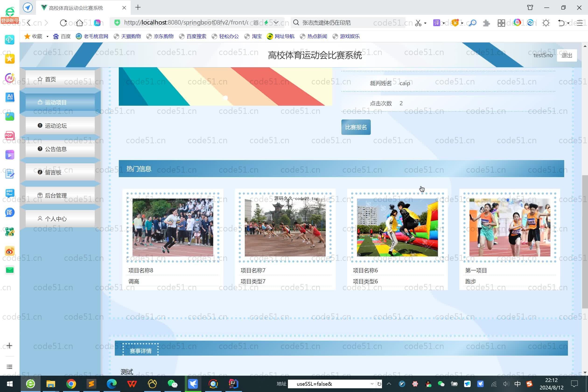Click the 退出 logout button
The width and height of the screenshot is (588, 392).
[x=567, y=55]
